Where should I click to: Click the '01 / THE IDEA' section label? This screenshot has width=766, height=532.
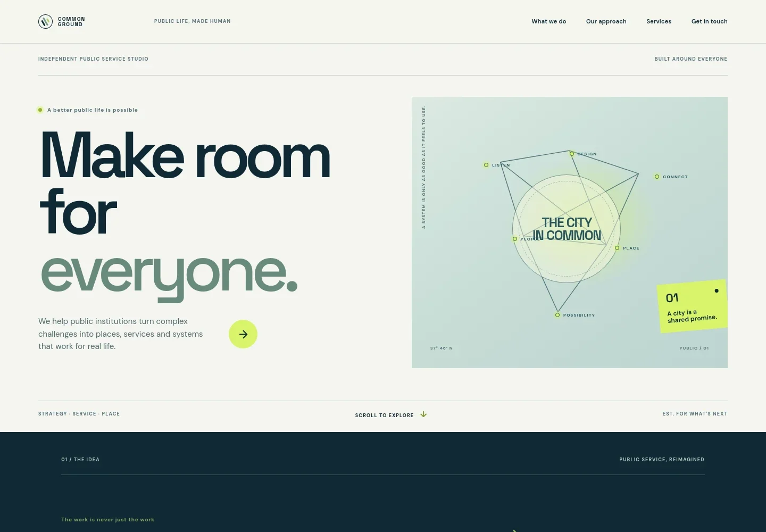[80, 460]
